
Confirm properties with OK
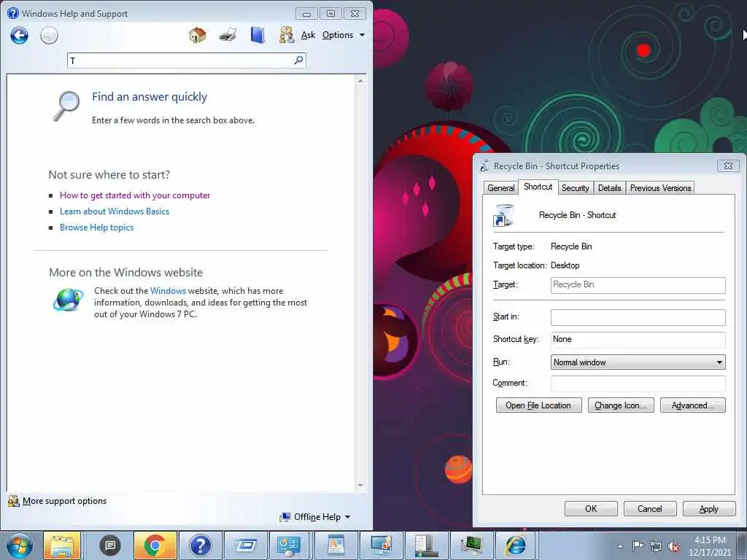591,508
